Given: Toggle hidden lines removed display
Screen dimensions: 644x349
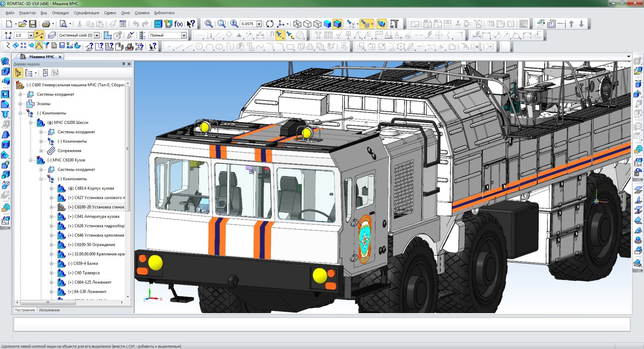Looking at the screenshot, I should tap(307, 24).
